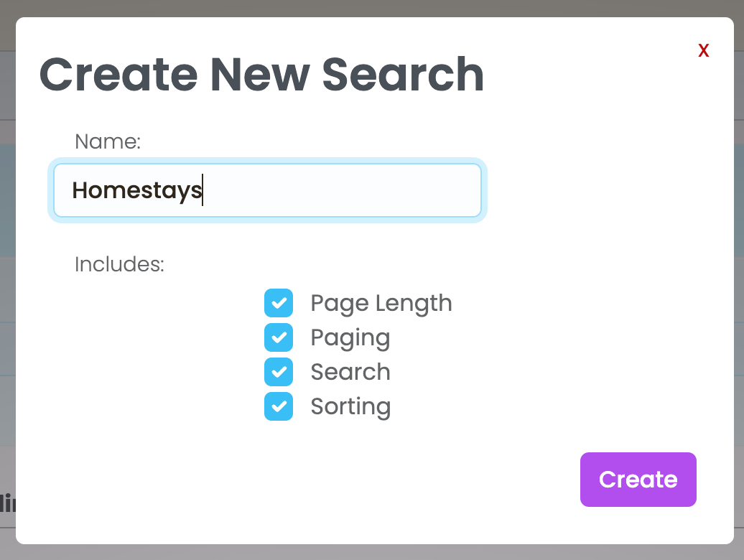Click the dimmed overlay right of the dialog
Viewport: 744px width, 560px height.
point(738,287)
